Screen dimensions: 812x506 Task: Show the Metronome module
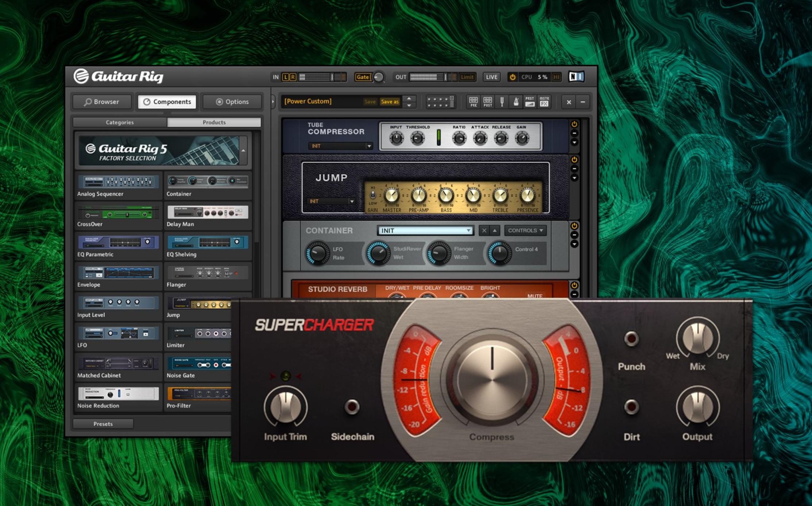[516, 102]
